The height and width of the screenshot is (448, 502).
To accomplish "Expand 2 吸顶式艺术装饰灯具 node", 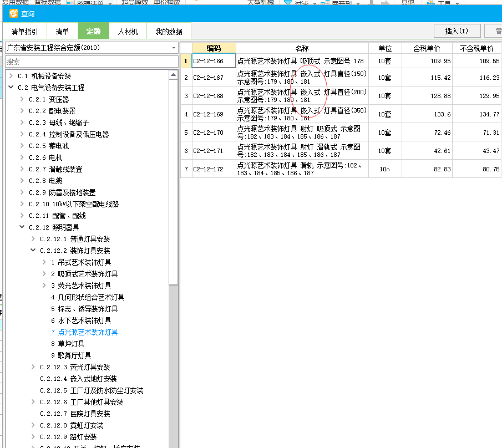I will 44,273.
